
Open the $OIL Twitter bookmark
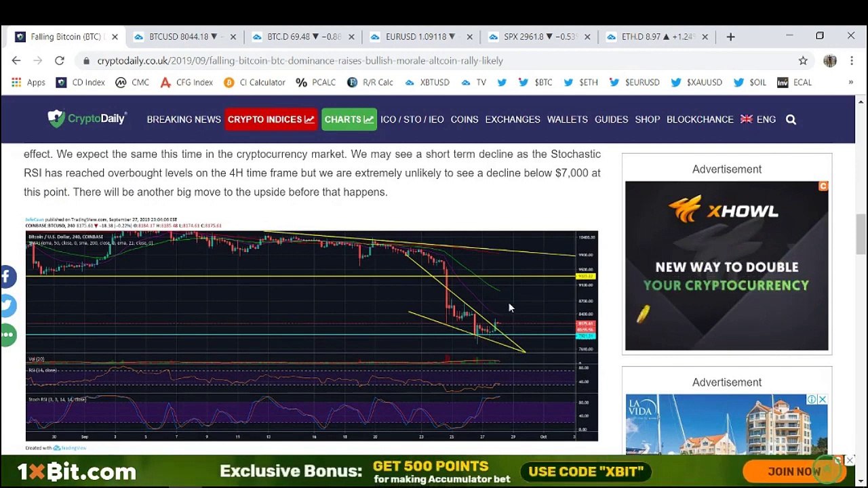[749, 83]
